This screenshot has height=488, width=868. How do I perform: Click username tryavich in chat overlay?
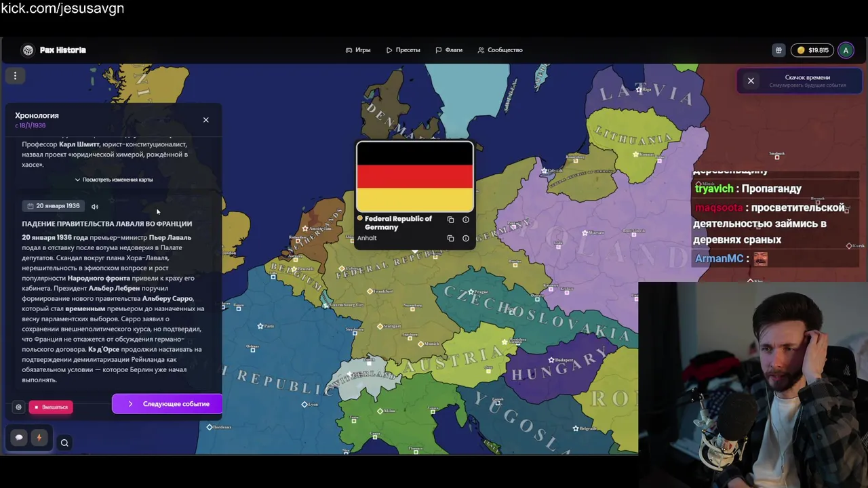click(714, 188)
